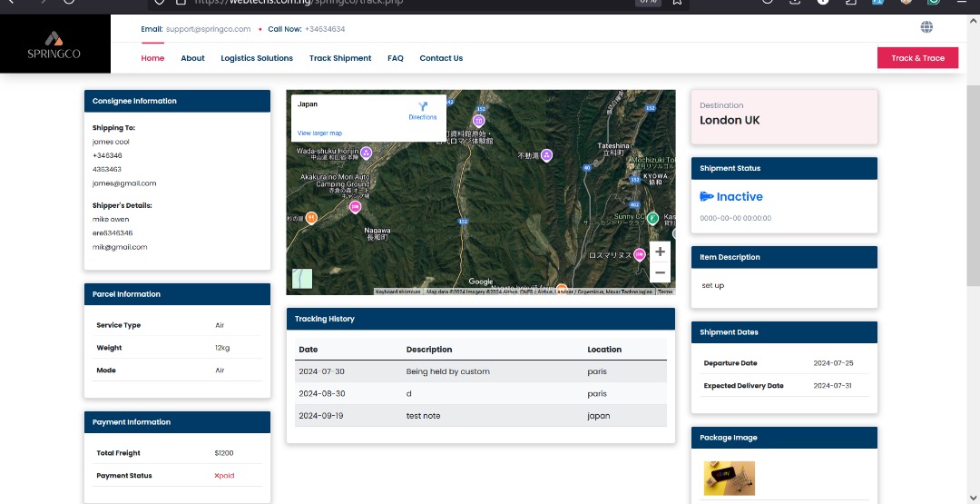Select the 'test note' description cell
This screenshot has height=504, width=980.
click(x=423, y=416)
